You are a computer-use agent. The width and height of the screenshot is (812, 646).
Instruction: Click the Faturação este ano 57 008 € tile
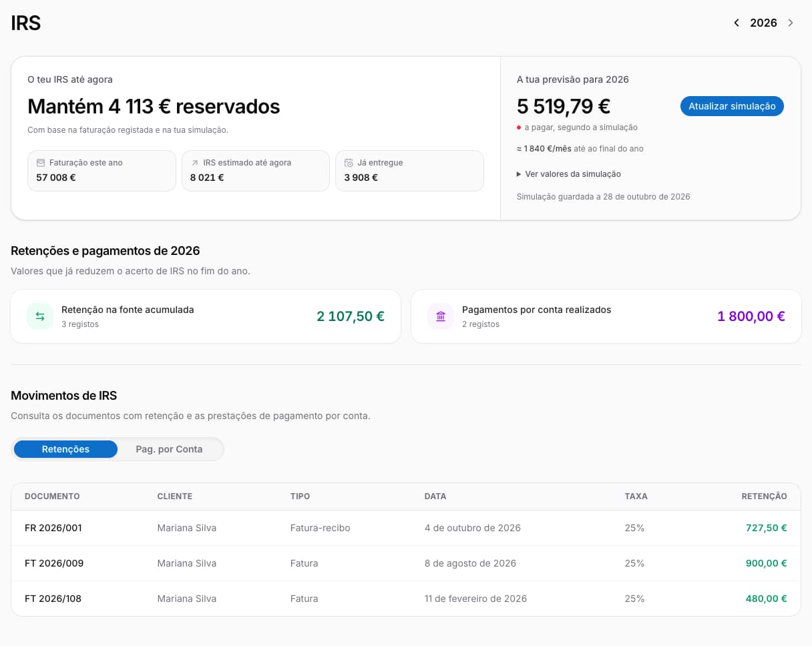tap(101, 171)
